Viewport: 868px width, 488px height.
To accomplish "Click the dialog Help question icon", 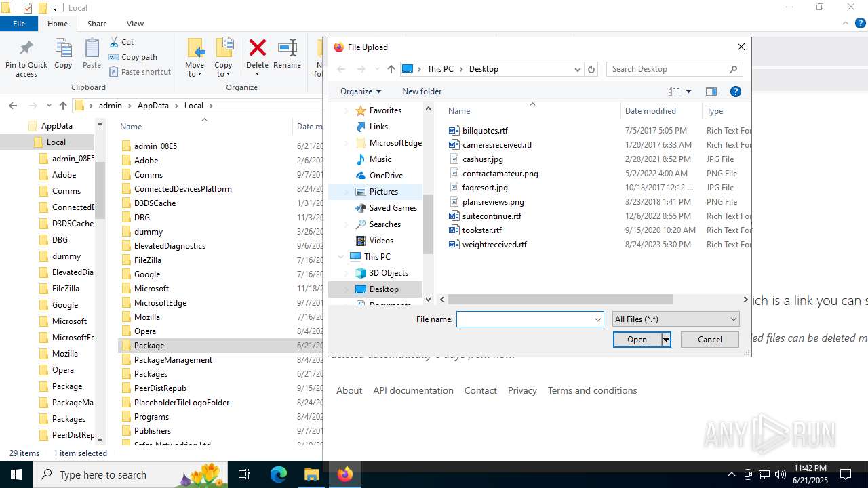I will (x=735, y=91).
